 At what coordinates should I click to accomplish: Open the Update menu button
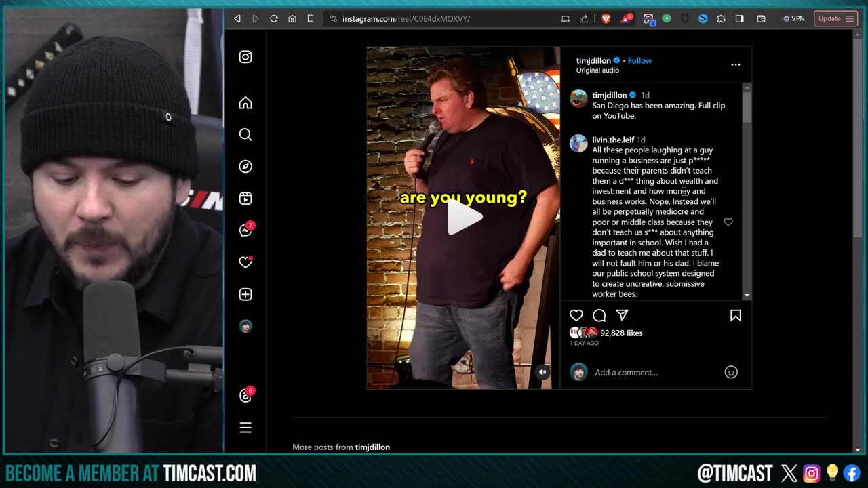tap(836, 19)
